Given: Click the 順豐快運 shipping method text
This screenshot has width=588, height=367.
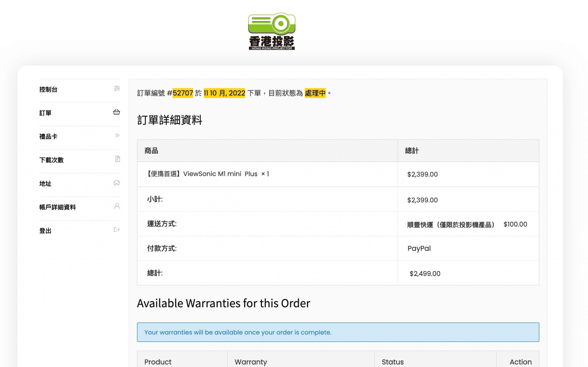Looking at the screenshot, I should tap(451, 225).
